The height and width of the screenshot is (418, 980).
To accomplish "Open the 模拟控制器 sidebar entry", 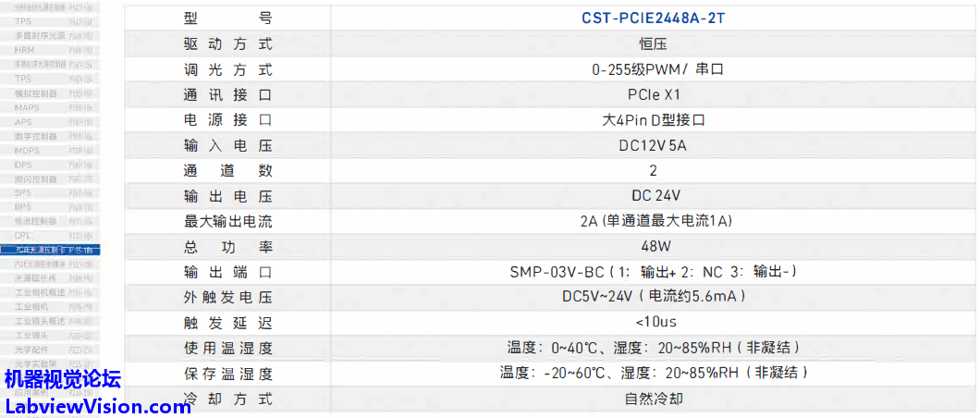I will [36, 93].
